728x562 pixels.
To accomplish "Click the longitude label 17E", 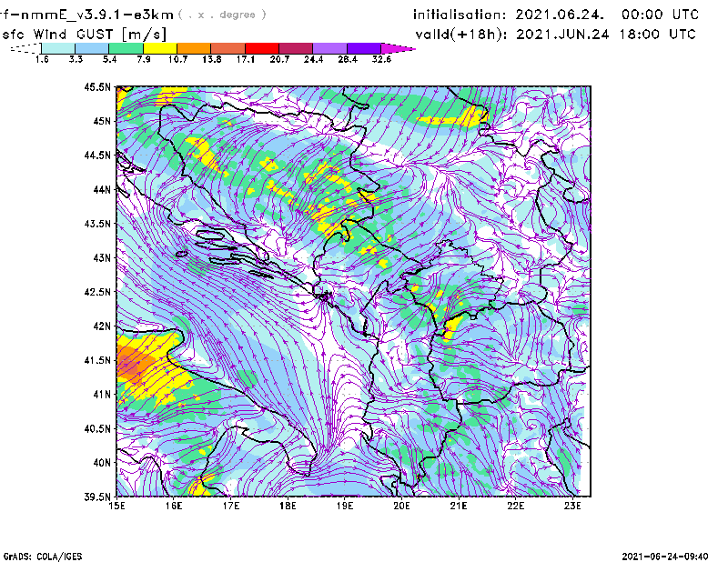I will 231,506.
